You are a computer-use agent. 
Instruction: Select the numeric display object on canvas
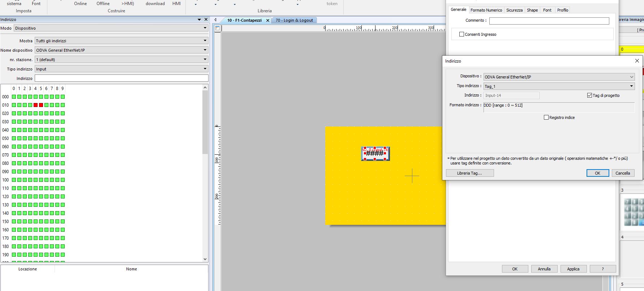tap(375, 154)
